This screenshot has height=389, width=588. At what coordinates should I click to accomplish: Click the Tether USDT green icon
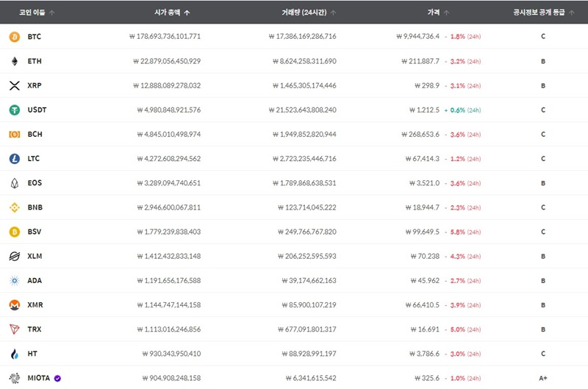click(14, 110)
